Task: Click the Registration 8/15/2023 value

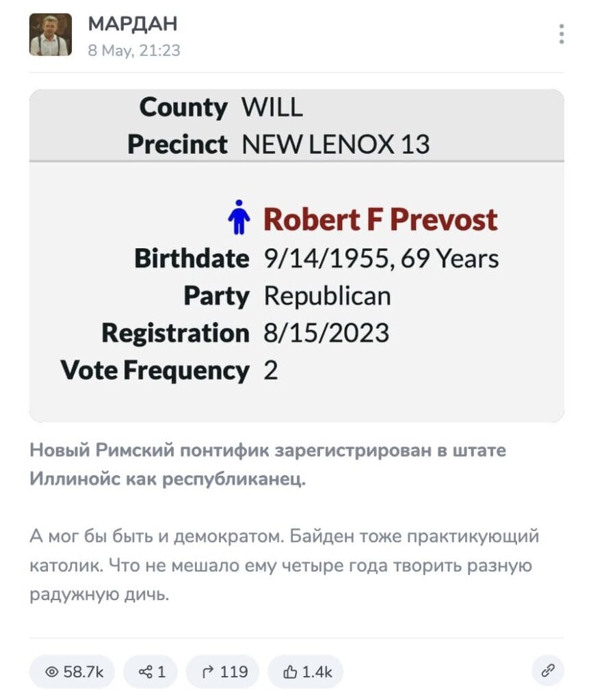Action: click(x=326, y=333)
